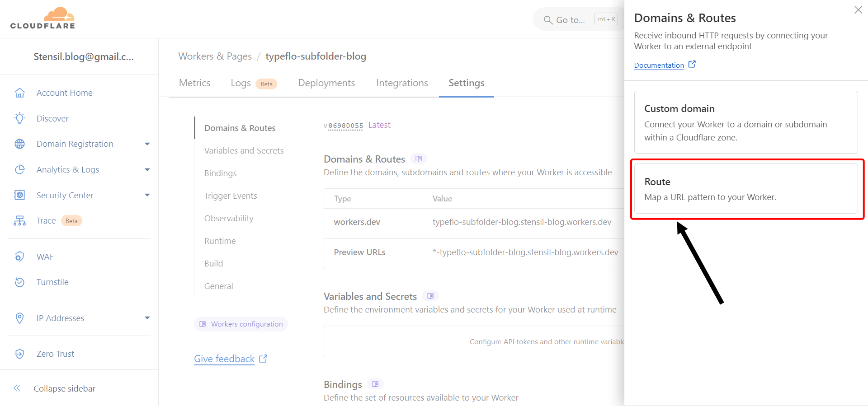The image size is (868, 406).
Task: Expand the Domain Registration menu
Action: tap(147, 144)
